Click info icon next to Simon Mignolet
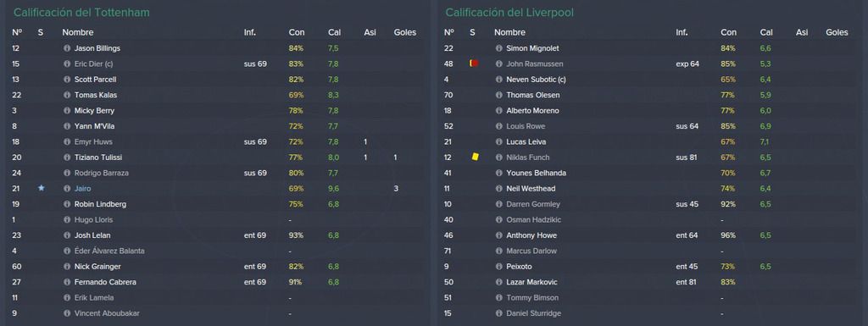Viewport: 868px width, 326px height. tap(498, 48)
